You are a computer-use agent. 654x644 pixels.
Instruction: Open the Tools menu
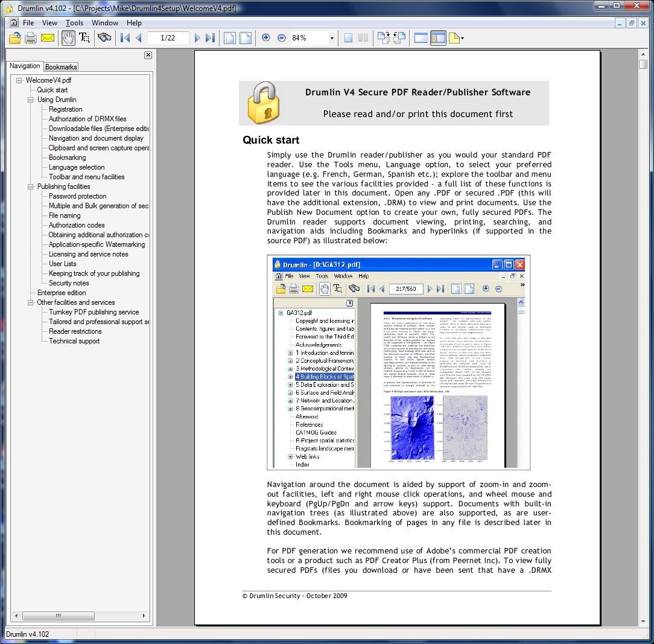[x=74, y=23]
